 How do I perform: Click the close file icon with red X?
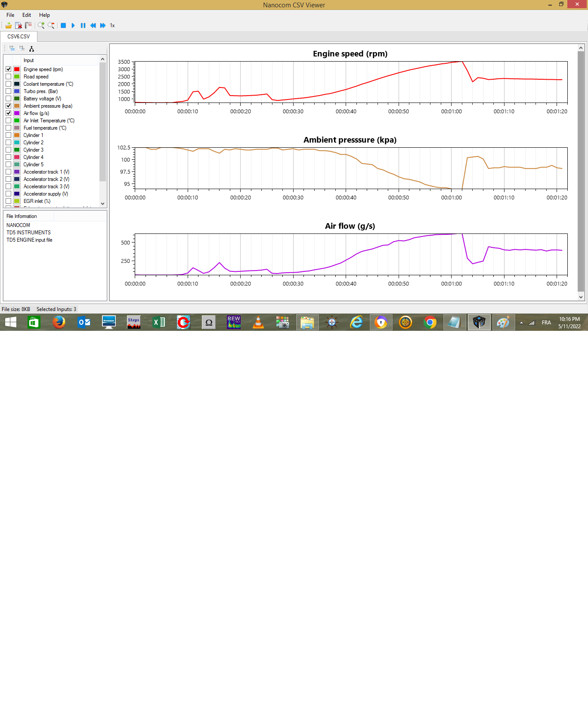coord(19,25)
